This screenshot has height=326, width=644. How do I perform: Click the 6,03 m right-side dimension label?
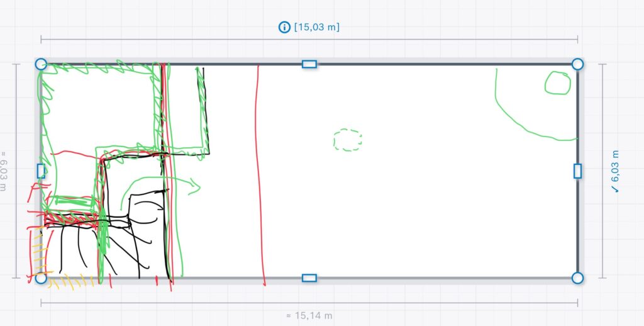click(x=615, y=166)
